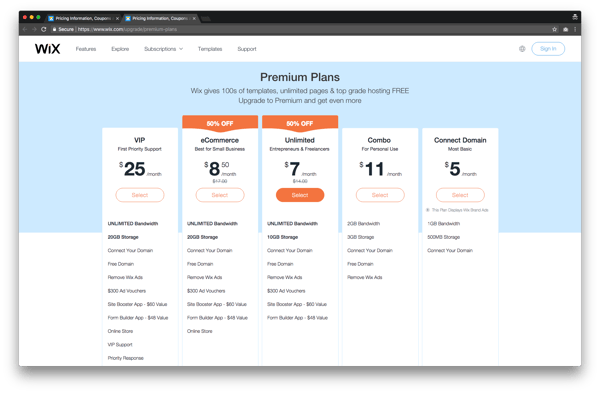Click the Wix logo

(x=47, y=49)
